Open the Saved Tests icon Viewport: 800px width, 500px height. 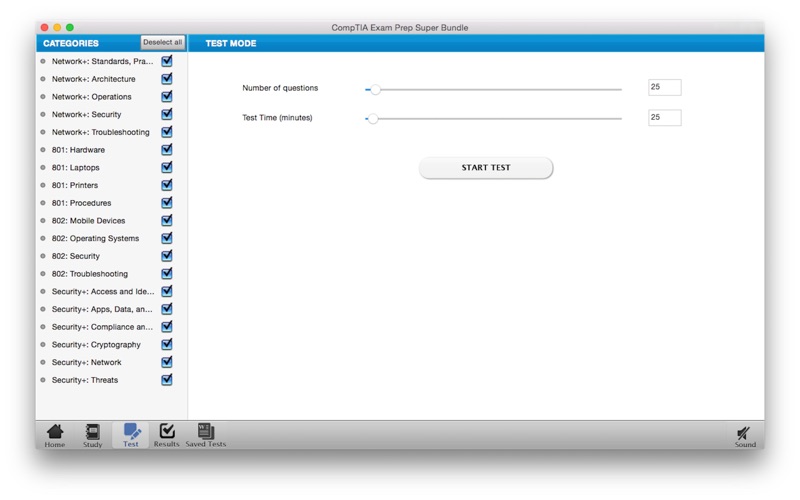point(205,434)
